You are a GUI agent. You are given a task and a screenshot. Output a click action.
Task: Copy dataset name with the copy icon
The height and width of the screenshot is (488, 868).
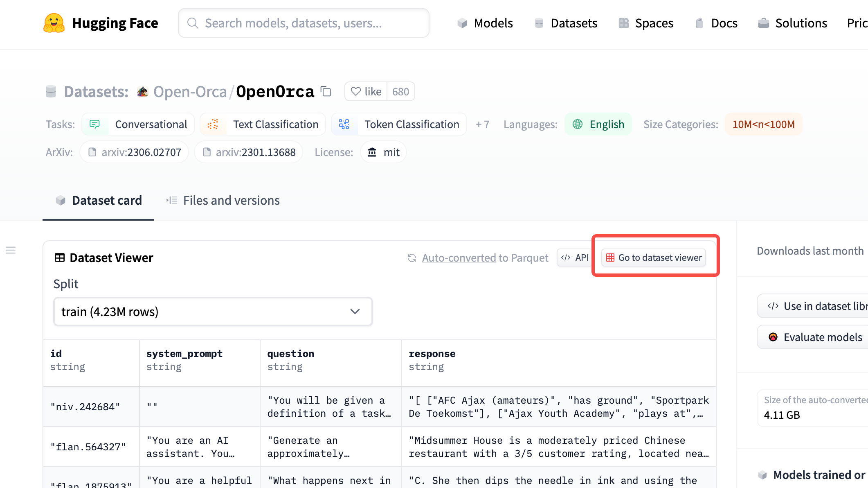coord(326,91)
